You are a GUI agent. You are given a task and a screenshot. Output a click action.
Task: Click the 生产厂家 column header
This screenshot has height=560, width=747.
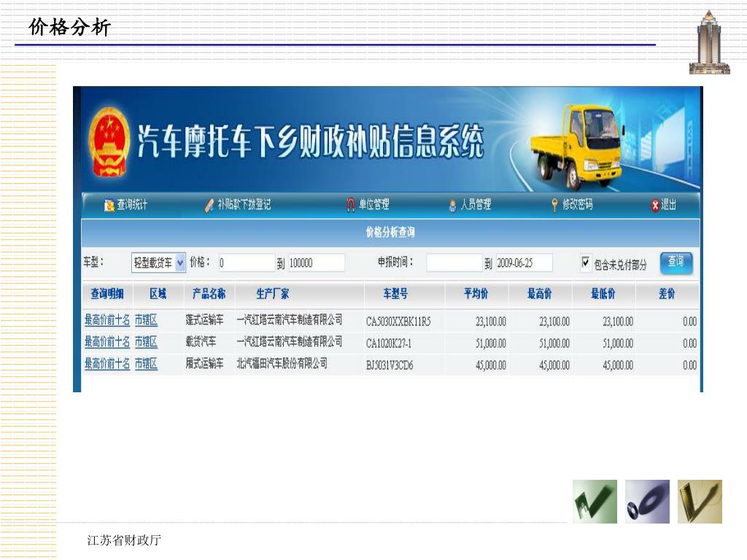pyautogui.click(x=273, y=294)
